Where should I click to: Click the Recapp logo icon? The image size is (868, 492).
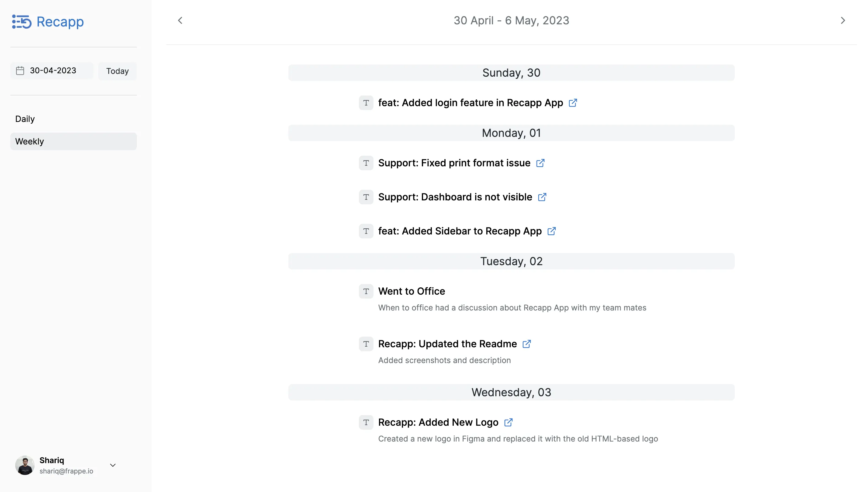tap(22, 22)
